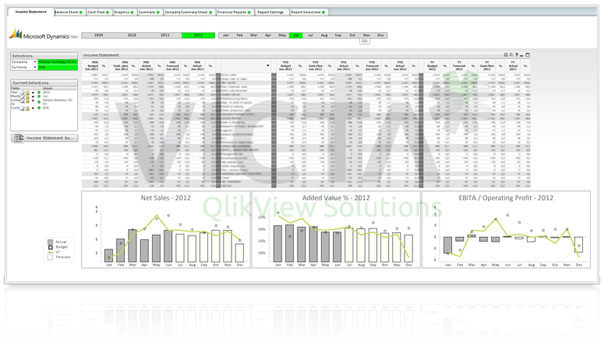Viewport: 608px width, 364px height.
Task: Click the double-arrow icon below month bar
Action: pos(365,41)
